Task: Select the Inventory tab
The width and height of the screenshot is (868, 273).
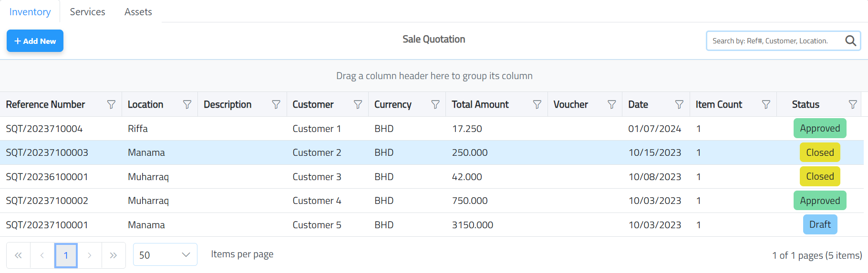Action: click(30, 12)
